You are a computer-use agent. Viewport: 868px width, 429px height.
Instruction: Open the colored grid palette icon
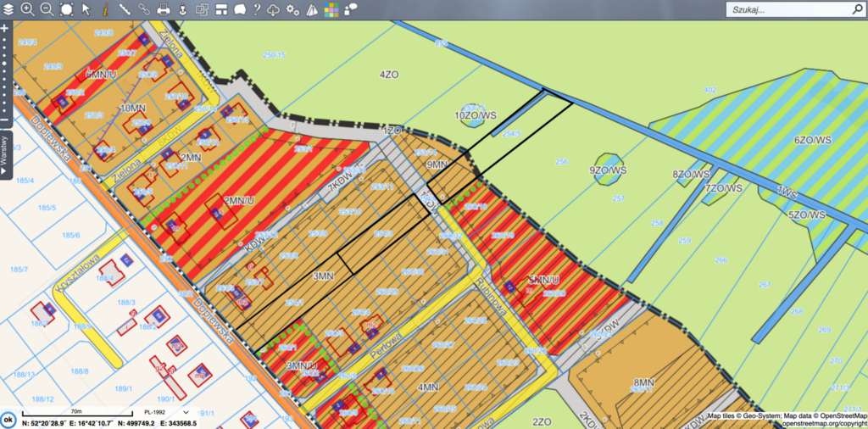click(x=331, y=9)
